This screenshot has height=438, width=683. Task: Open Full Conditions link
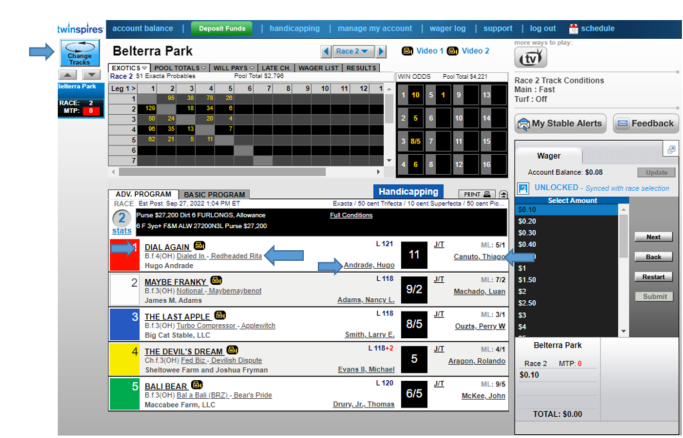coord(351,215)
